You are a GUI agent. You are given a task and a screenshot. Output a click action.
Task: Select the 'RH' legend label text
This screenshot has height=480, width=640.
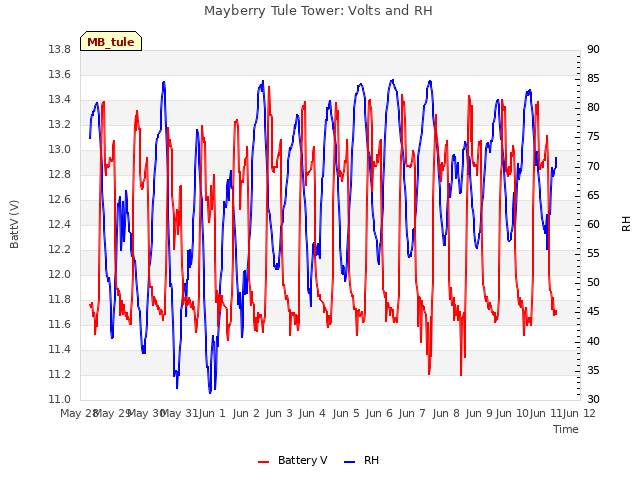tap(371, 460)
